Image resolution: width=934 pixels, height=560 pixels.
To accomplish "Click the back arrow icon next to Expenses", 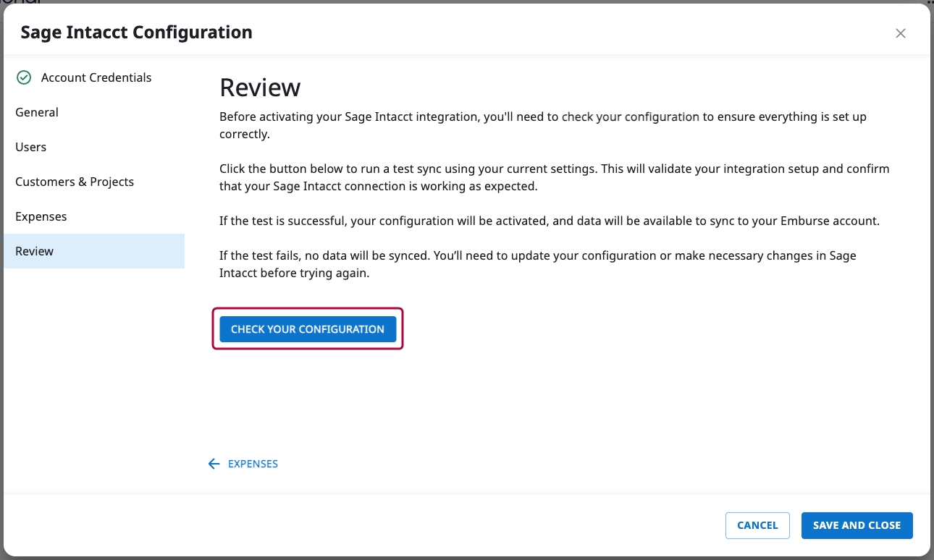I will 214,464.
